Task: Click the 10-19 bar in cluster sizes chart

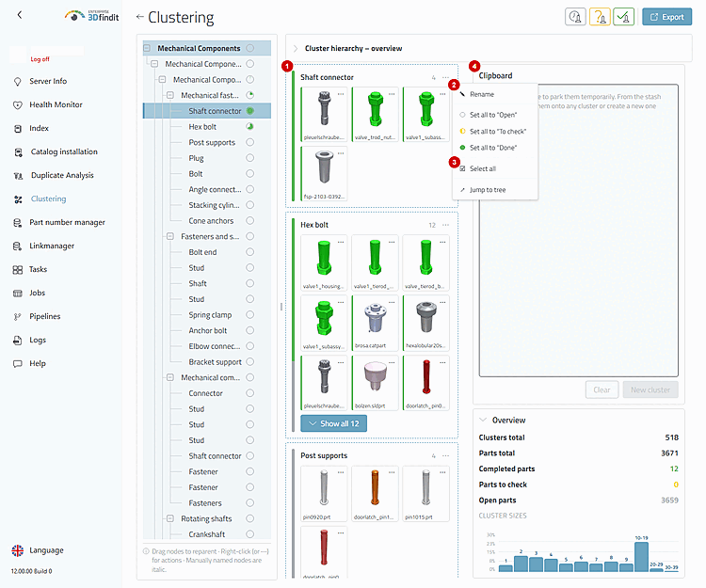Action: (x=642, y=557)
